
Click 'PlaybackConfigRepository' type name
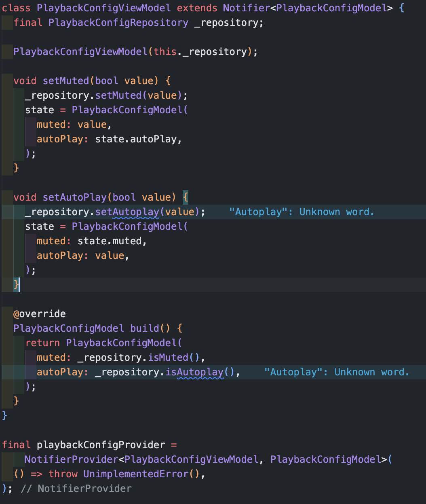click(x=118, y=22)
